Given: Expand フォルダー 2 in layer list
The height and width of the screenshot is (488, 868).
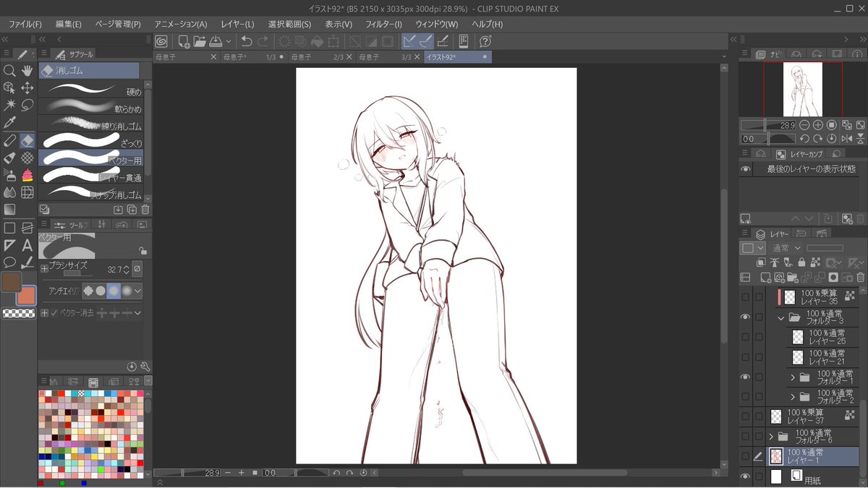Looking at the screenshot, I should (793, 397).
